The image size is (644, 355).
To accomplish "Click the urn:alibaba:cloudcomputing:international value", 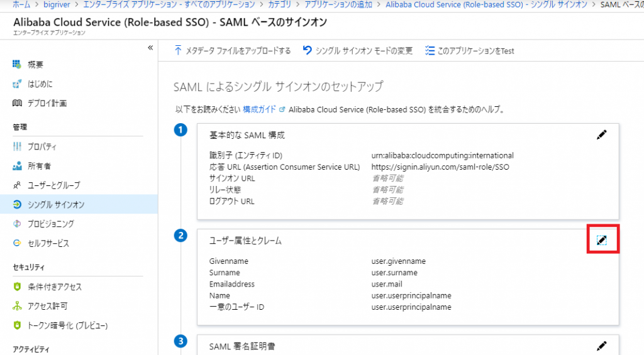I will (442, 156).
